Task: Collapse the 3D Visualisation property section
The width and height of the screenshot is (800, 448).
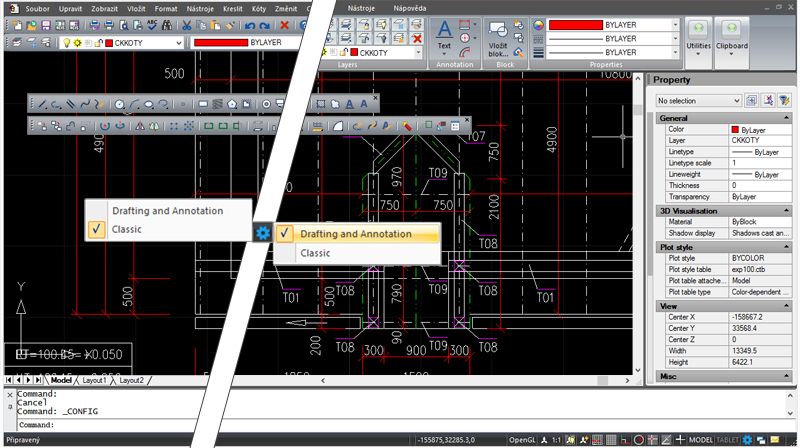Action: pyautogui.click(x=786, y=211)
